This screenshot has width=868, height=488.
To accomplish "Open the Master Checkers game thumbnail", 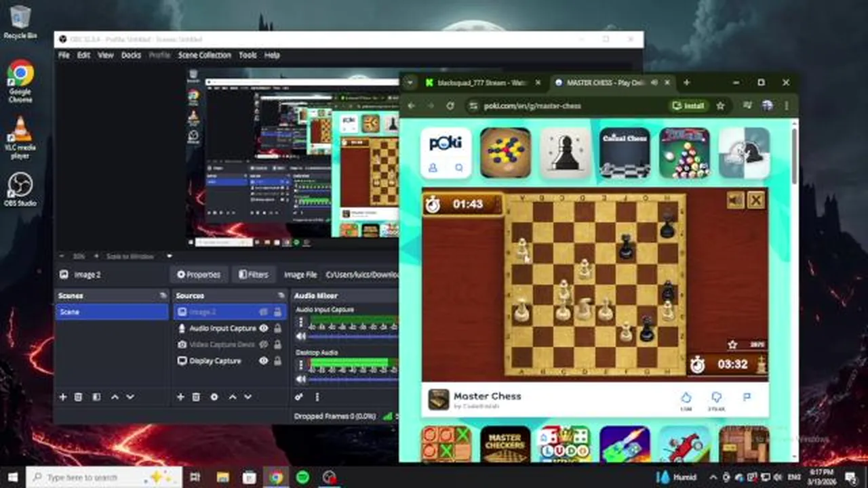I will click(505, 444).
